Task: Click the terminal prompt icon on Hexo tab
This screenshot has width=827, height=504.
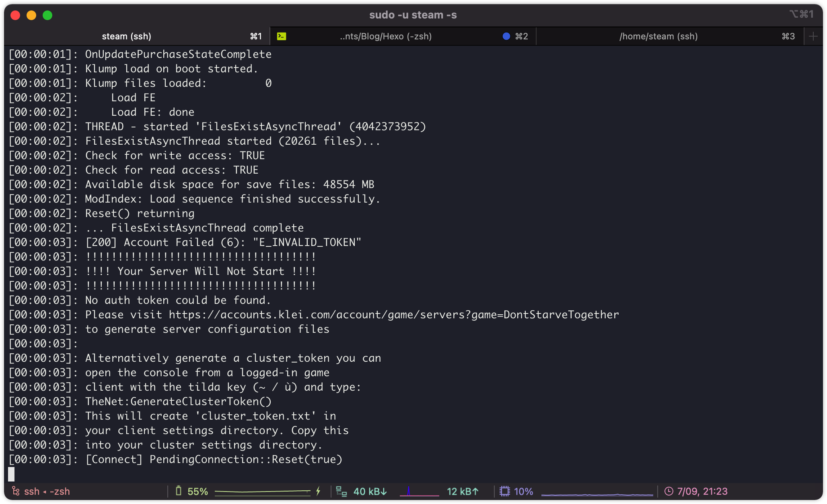Action: coord(282,36)
